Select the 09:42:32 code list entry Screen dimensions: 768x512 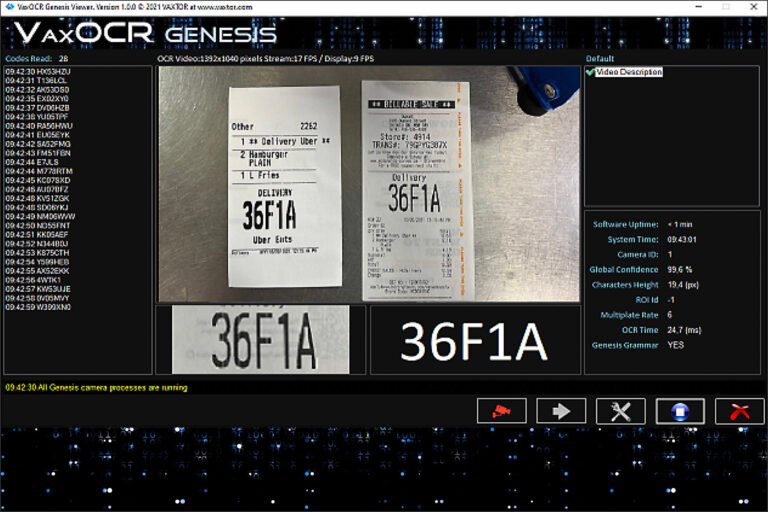click(x=37, y=90)
